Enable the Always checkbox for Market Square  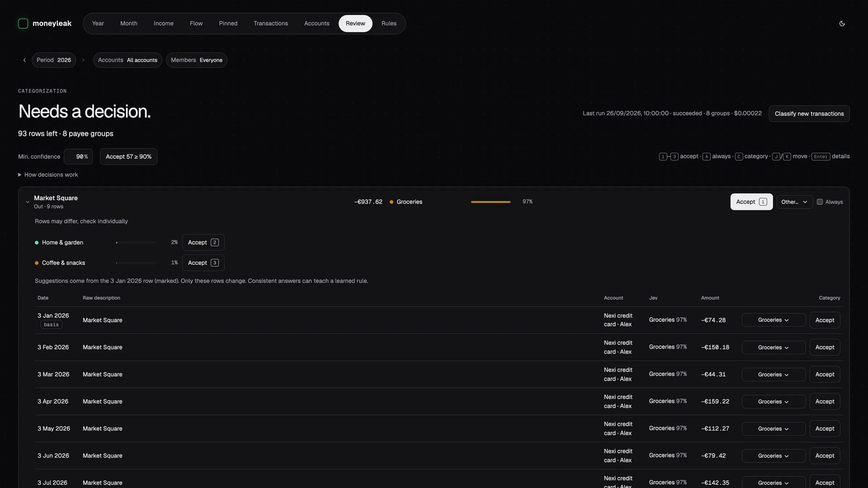820,202
